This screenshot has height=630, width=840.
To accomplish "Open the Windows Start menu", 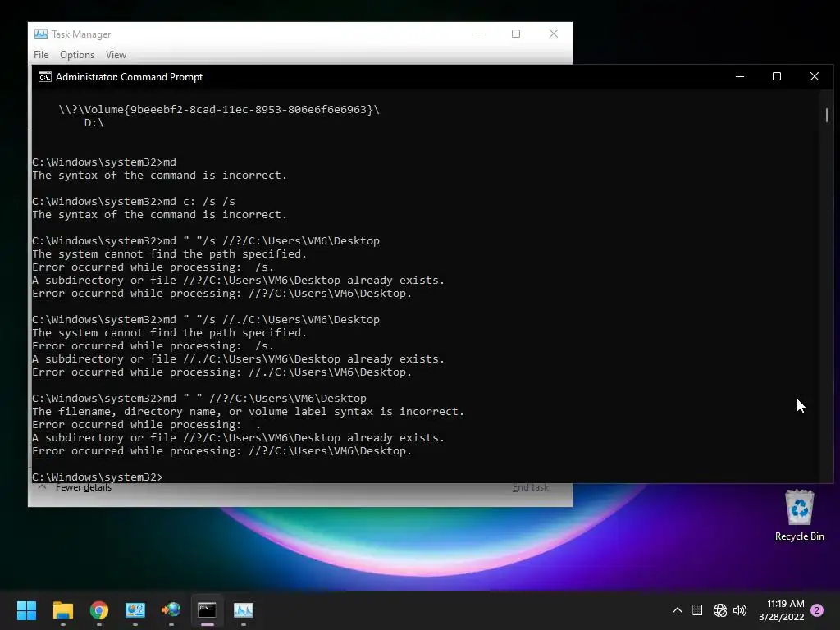I will pos(26,610).
